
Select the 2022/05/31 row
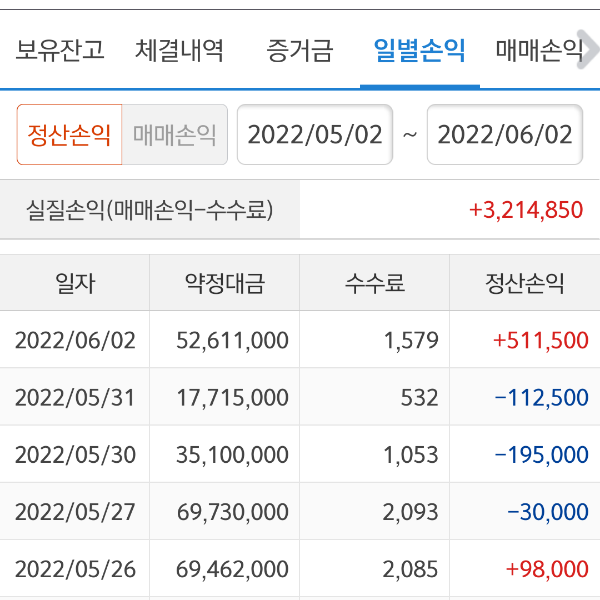tap(75, 398)
